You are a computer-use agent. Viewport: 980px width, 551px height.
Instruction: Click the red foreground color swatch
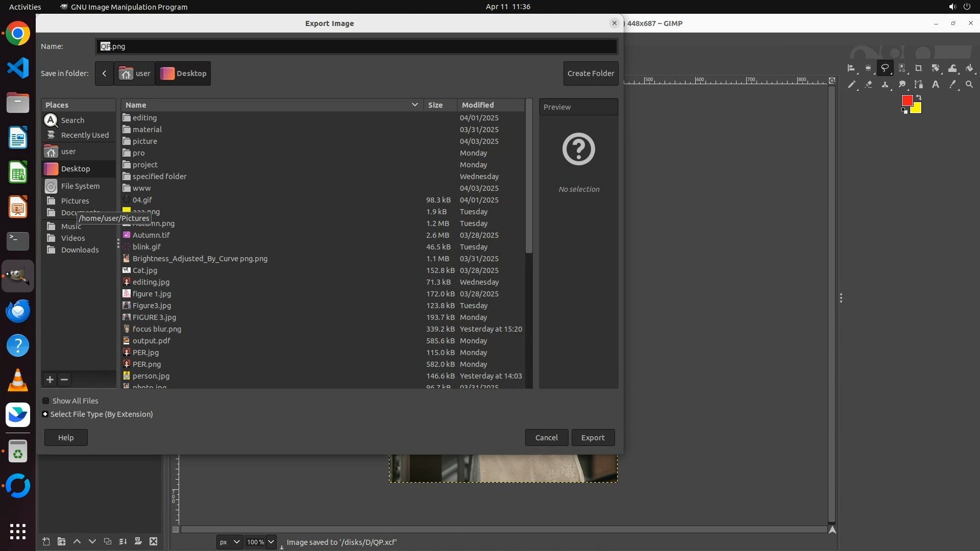(906, 101)
